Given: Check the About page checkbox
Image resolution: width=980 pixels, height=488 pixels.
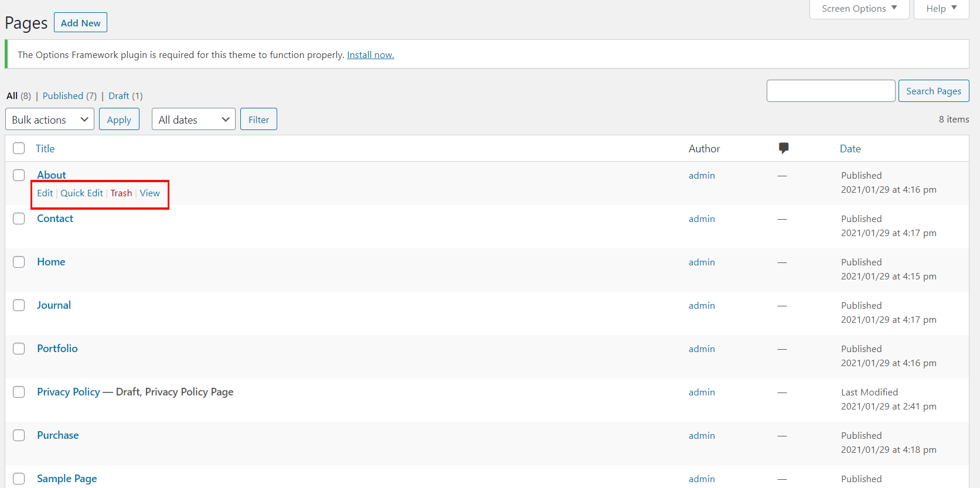Looking at the screenshot, I should 19,175.
